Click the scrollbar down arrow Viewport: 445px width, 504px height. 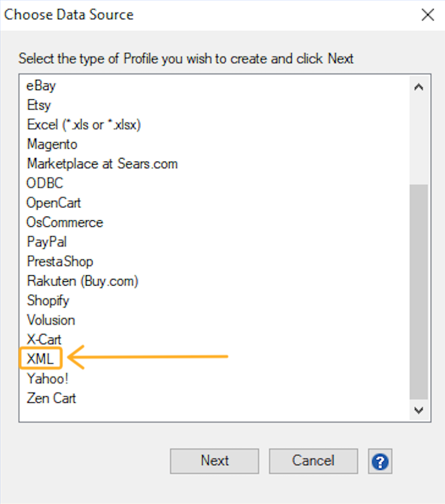(418, 410)
